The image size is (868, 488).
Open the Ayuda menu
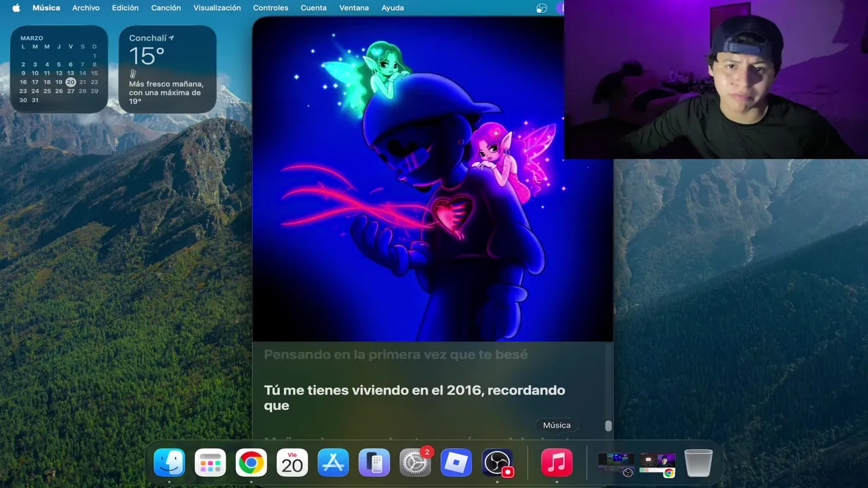[x=393, y=8]
